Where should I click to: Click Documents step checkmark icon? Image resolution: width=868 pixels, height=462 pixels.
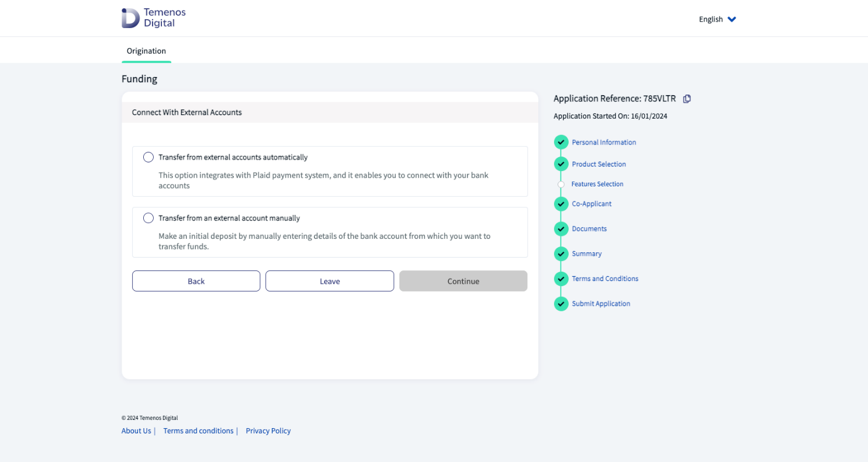(x=561, y=229)
